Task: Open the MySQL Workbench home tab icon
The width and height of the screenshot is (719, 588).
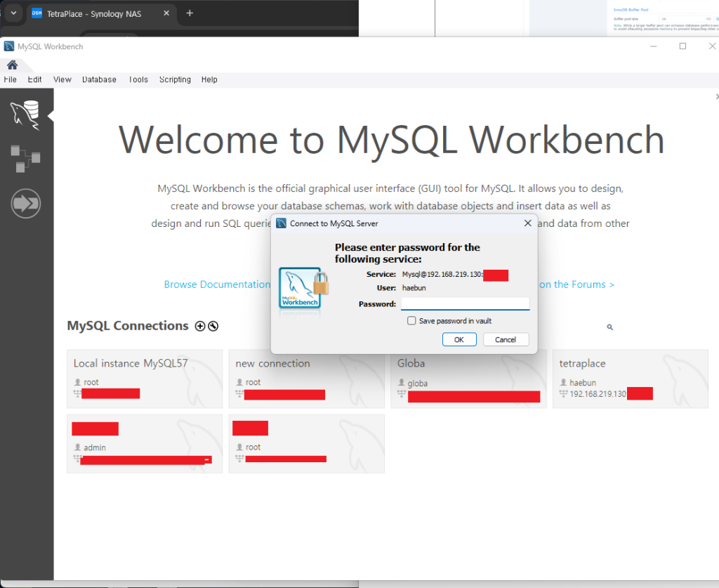Action: coord(13,65)
